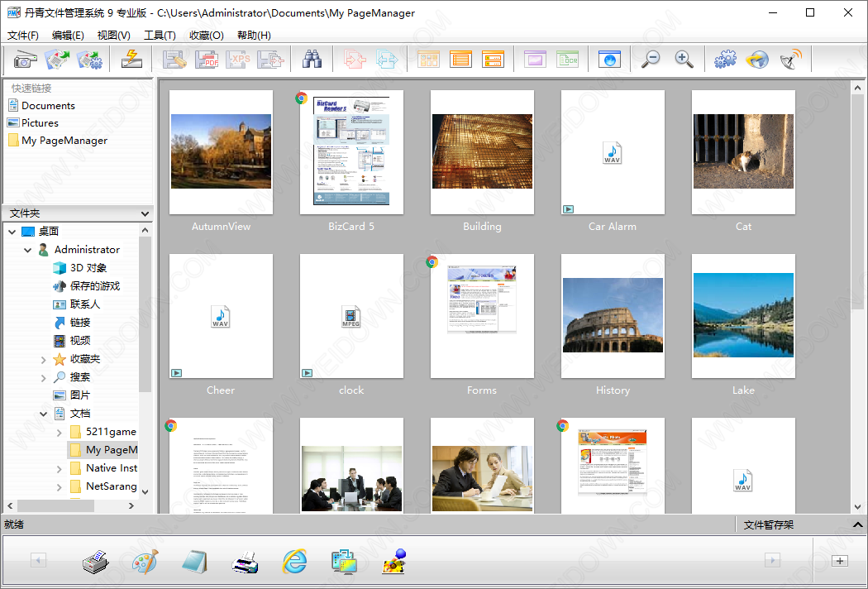Click the zoom in magnifier icon
The image size is (868, 589).
click(684, 59)
